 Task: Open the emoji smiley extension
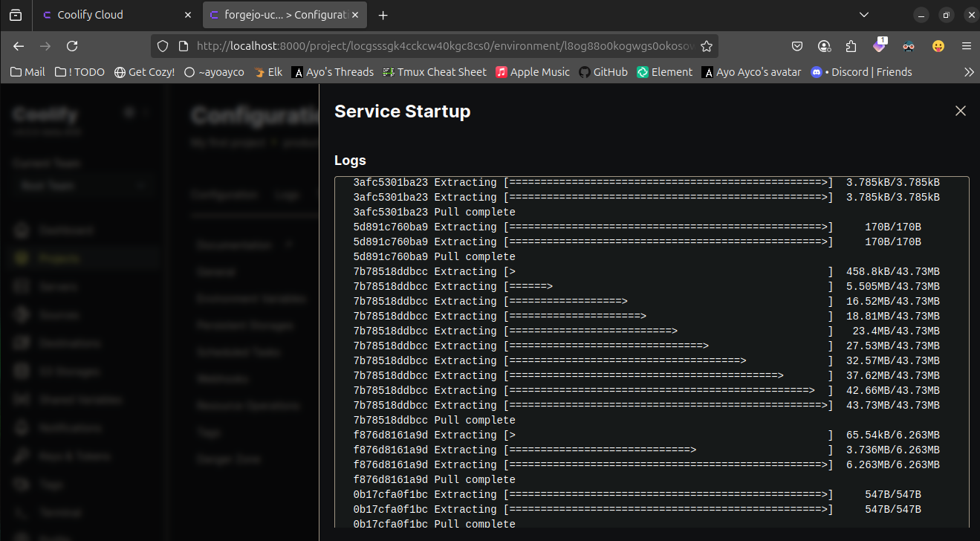[938, 46]
